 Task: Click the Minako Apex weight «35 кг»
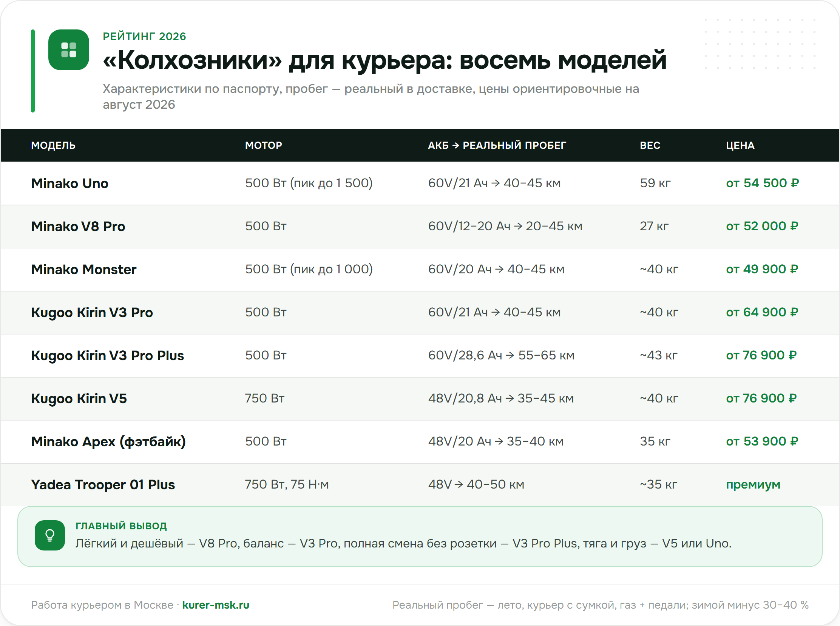click(655, 441)
